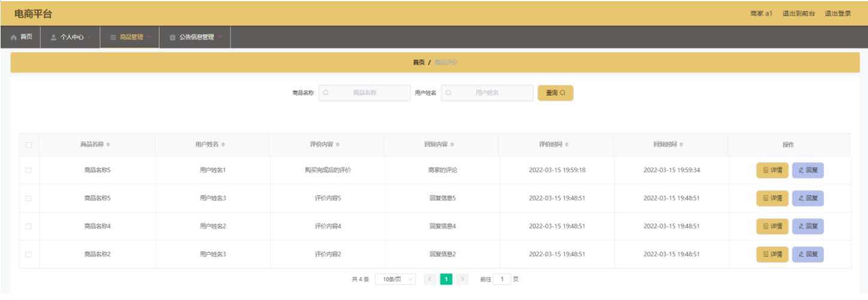Click the icon beside 公告信息管理
Screen dimensions: 868x300
(x=173, y=37)
